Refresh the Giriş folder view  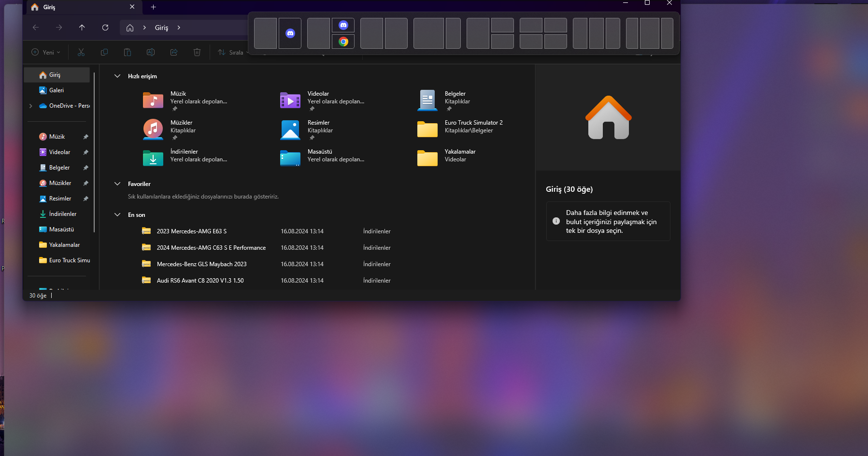pyautogui.click(x=105, y=28)
